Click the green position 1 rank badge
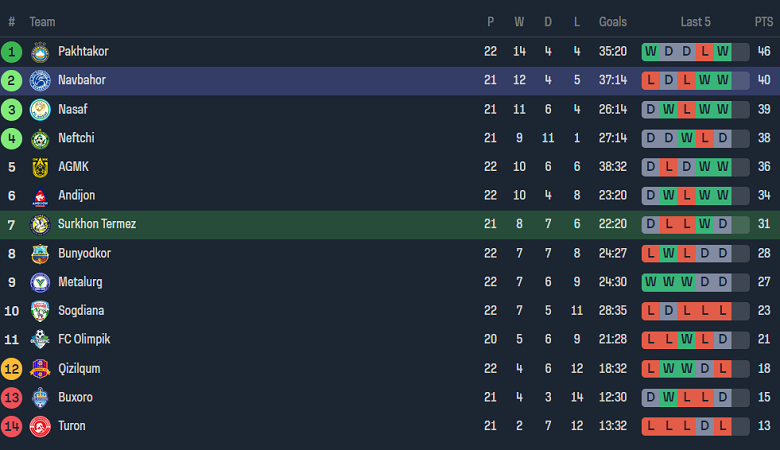Viewport: 780px width, 450px height. click(12, 52)
